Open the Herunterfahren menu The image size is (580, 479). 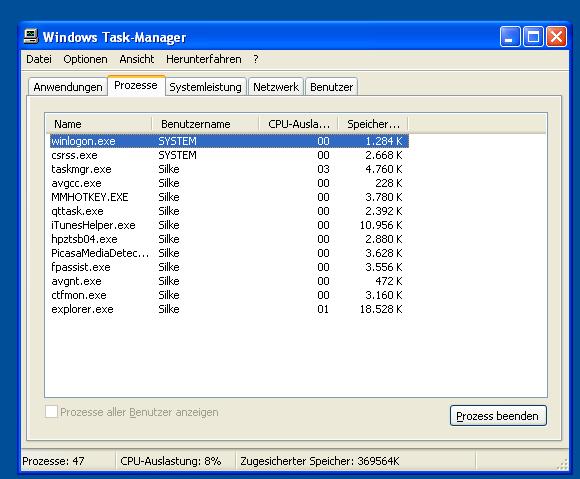tap(203, 59)
